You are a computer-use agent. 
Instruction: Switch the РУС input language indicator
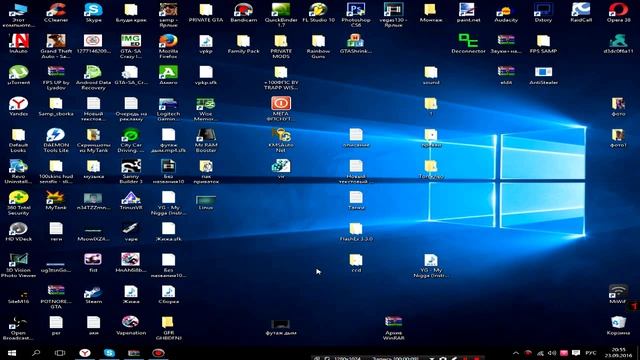click(591, 353)
